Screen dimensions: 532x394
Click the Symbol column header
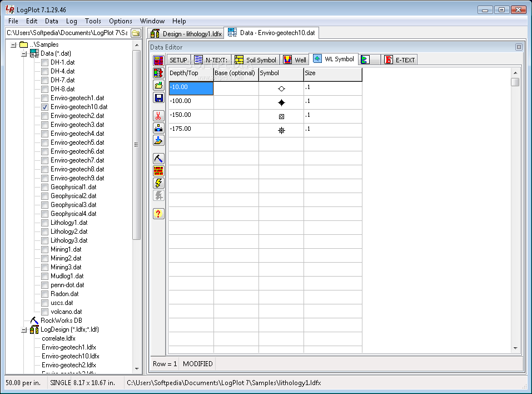point(281,75)
